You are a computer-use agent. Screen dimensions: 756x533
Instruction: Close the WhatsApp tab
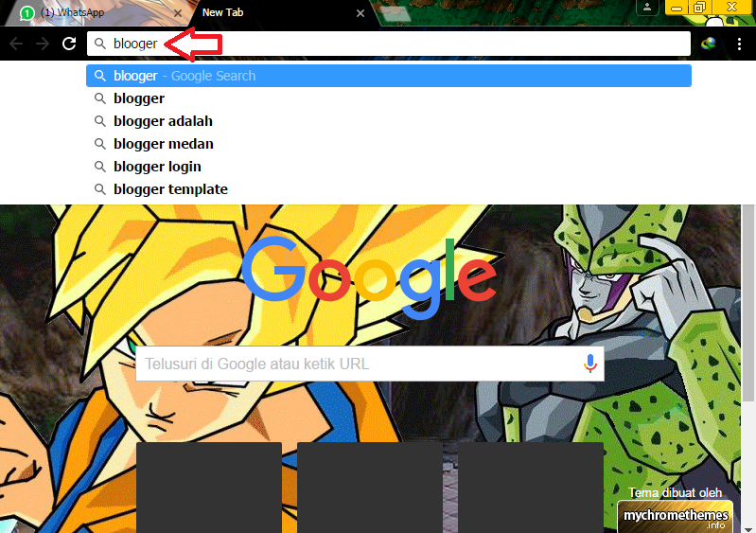pos(178,13)
